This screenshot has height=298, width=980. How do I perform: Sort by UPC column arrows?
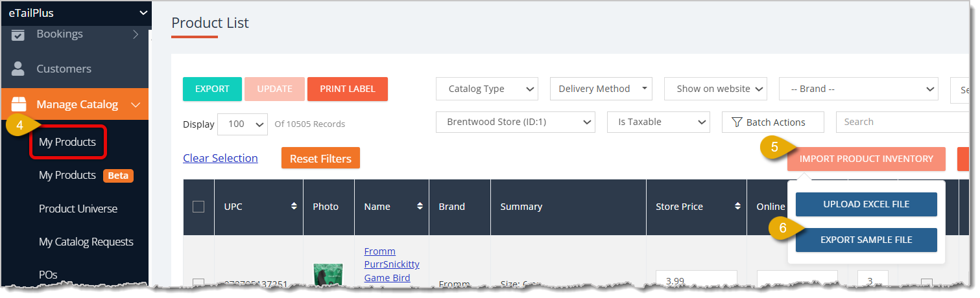(x=294, y=206)
